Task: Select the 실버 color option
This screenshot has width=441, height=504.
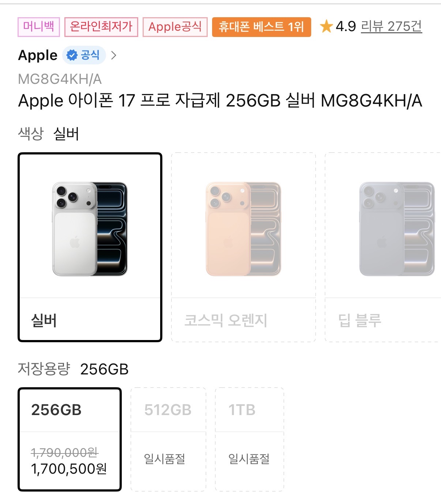Action: [x=90, y=247]
